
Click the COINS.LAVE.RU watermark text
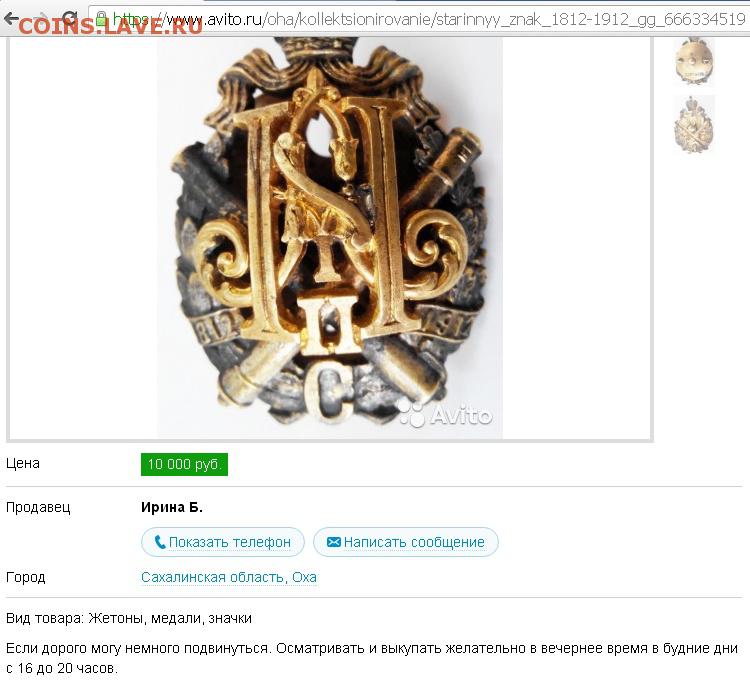click(110, 26)
